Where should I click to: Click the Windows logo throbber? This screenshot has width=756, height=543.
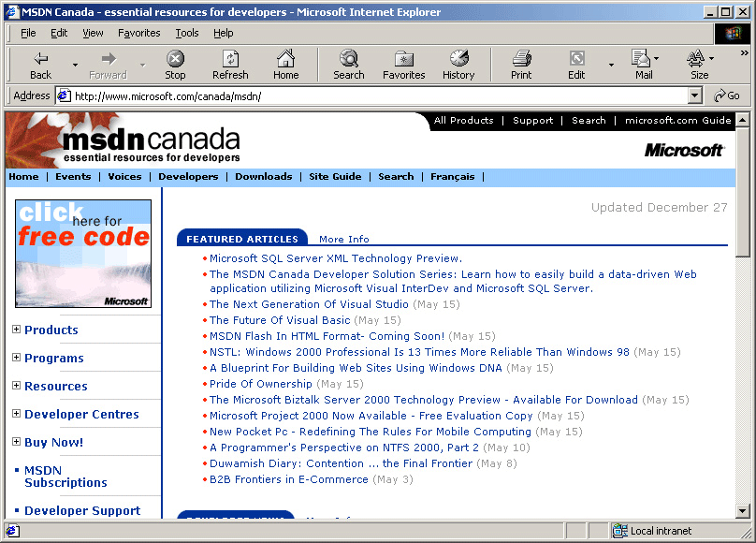click(x=733, y=34)
